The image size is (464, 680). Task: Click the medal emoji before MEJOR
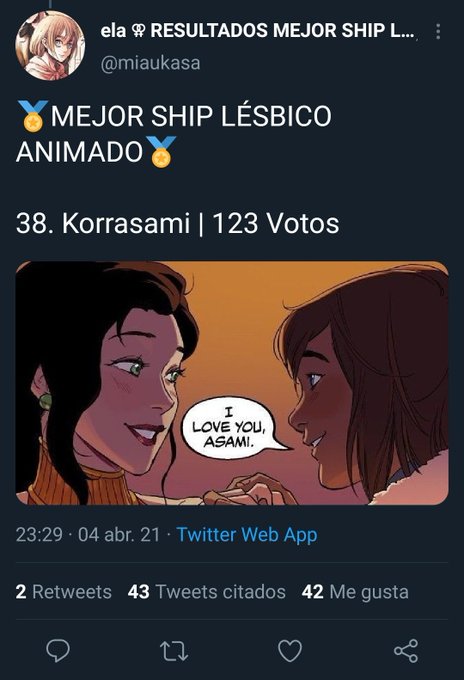tap(33, 116)
